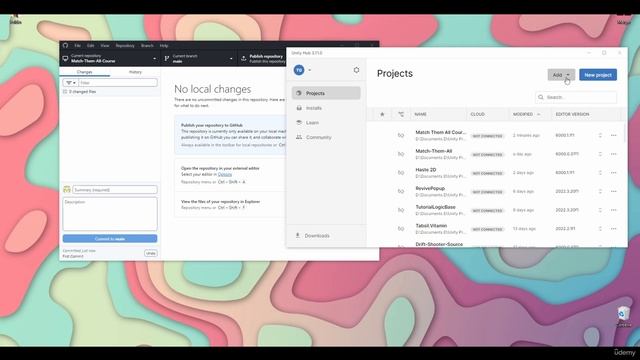This screenshot has width=640, height=360.
Task: Open File menu in GitHub Desktop
Action: [x=78, y=46]
